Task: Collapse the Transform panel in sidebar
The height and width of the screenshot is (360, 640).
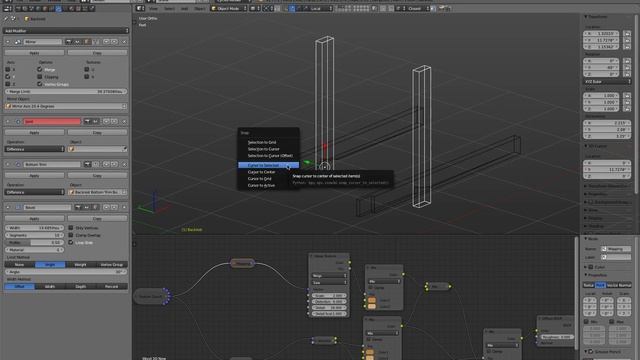Action: tap(586, 17)
